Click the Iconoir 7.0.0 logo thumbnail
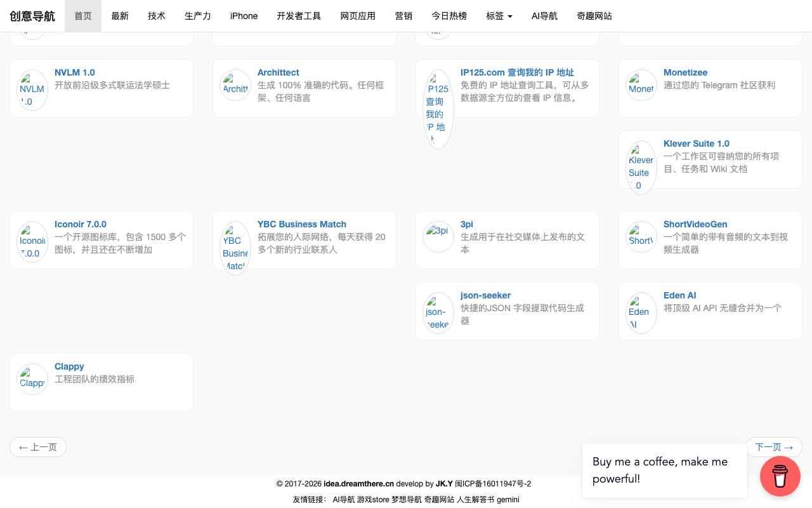 point(32,242)
